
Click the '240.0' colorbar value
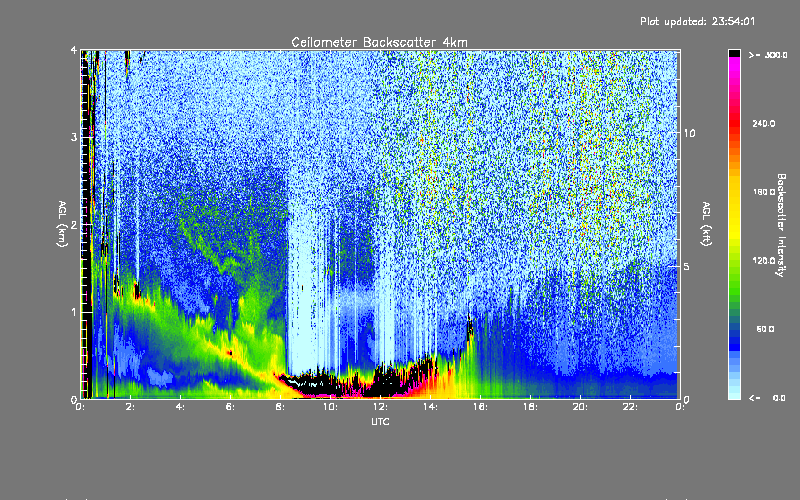(764, 123)
